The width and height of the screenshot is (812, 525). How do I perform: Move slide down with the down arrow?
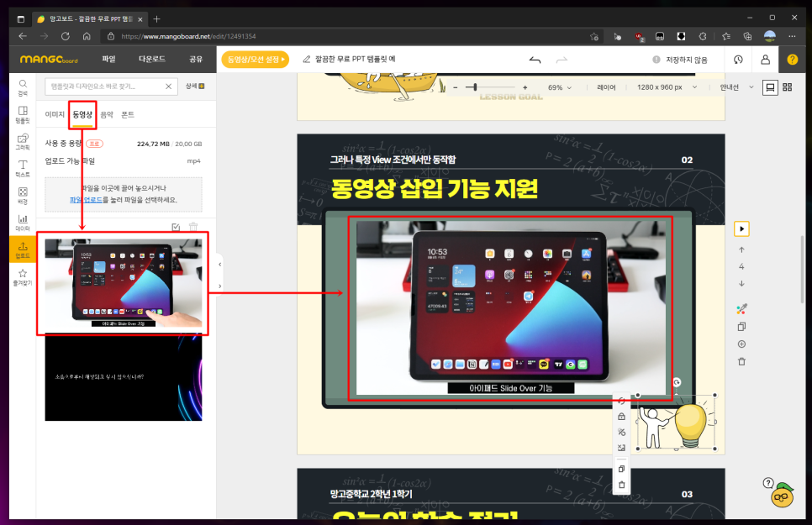pyautogui.click(x=741, y=284)
